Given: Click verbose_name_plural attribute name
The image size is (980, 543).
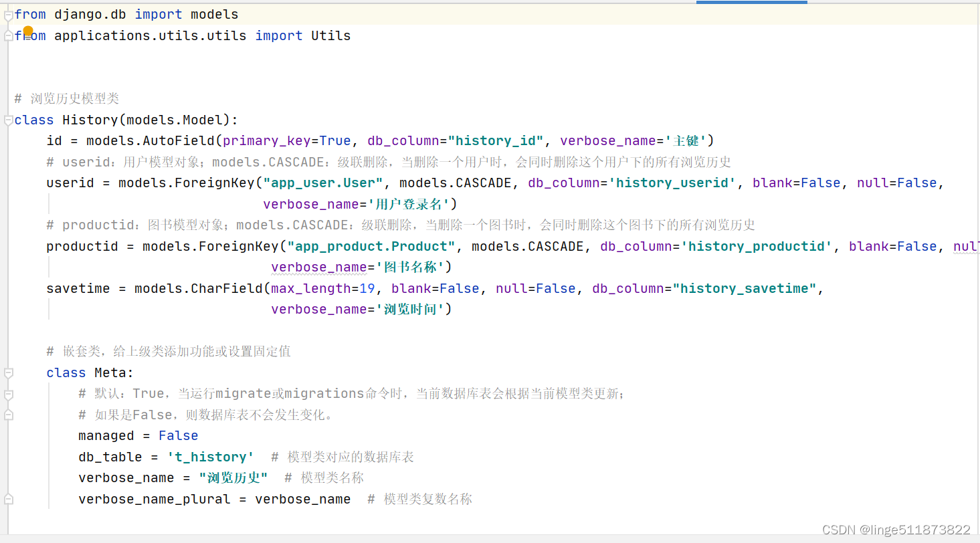Looking at the screenshot, I should (x=155, y=499).
